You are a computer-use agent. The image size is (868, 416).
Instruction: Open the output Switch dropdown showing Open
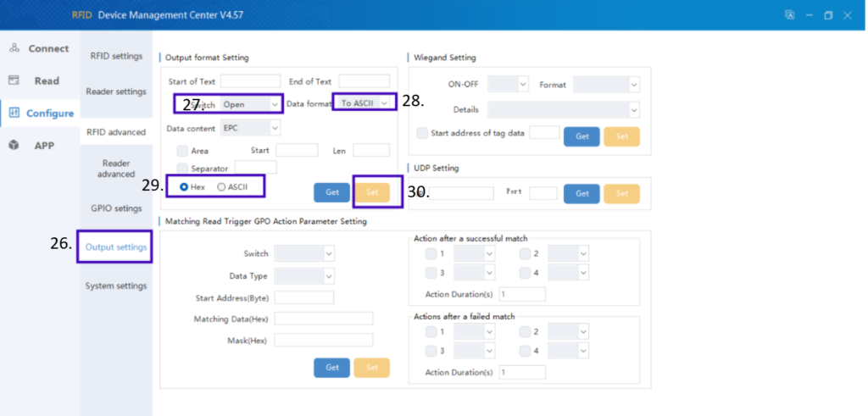[x=250, y=104]
